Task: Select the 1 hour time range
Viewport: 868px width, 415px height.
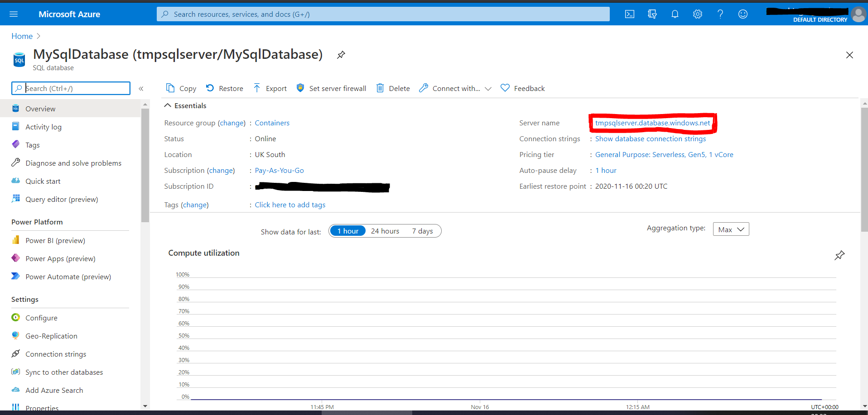Action: [x=347, y=231]
